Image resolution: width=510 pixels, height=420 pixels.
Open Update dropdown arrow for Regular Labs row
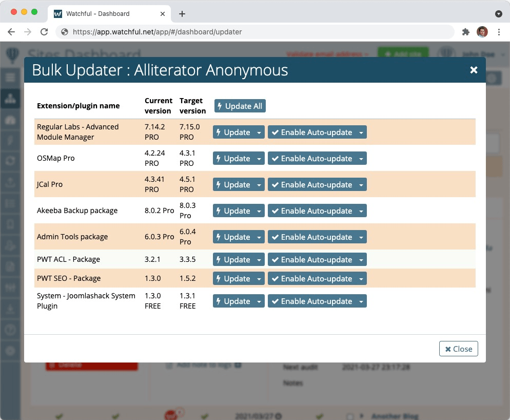pos(259,132)
